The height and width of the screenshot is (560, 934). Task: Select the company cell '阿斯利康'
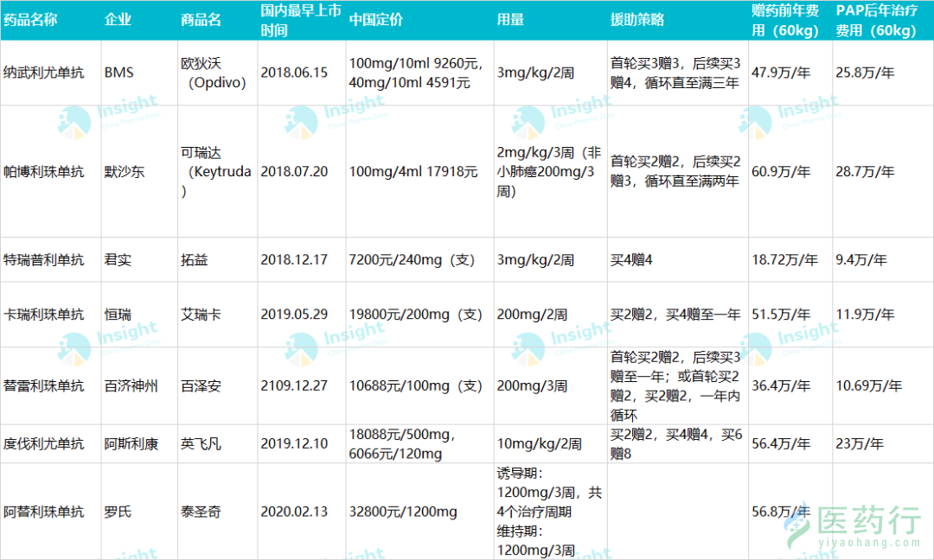point(131,444)
